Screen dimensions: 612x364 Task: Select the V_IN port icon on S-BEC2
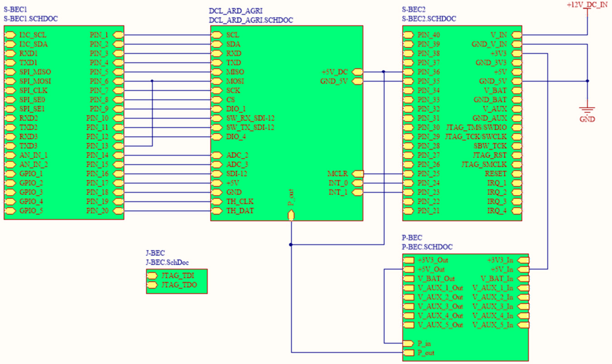click(x=517, y=35)
